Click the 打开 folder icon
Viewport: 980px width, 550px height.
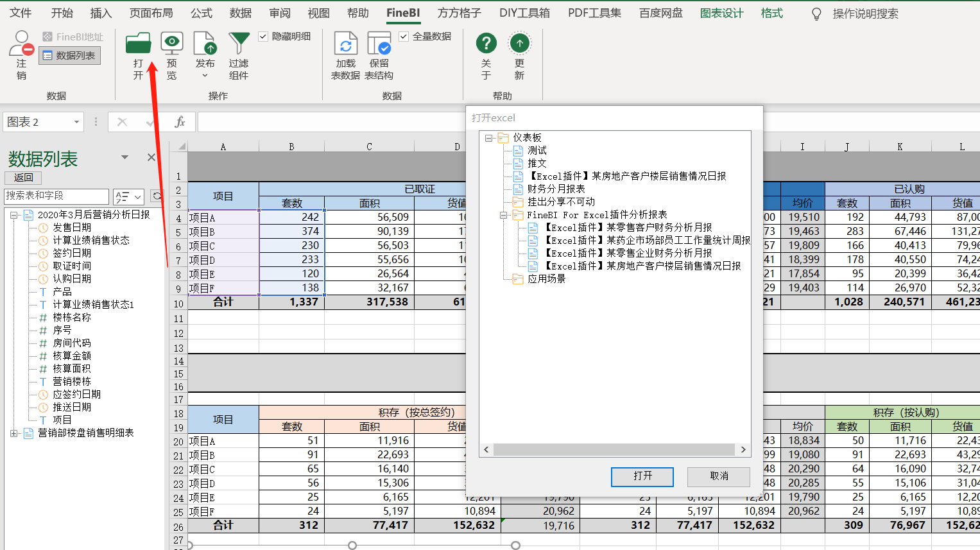pos(139,43)
